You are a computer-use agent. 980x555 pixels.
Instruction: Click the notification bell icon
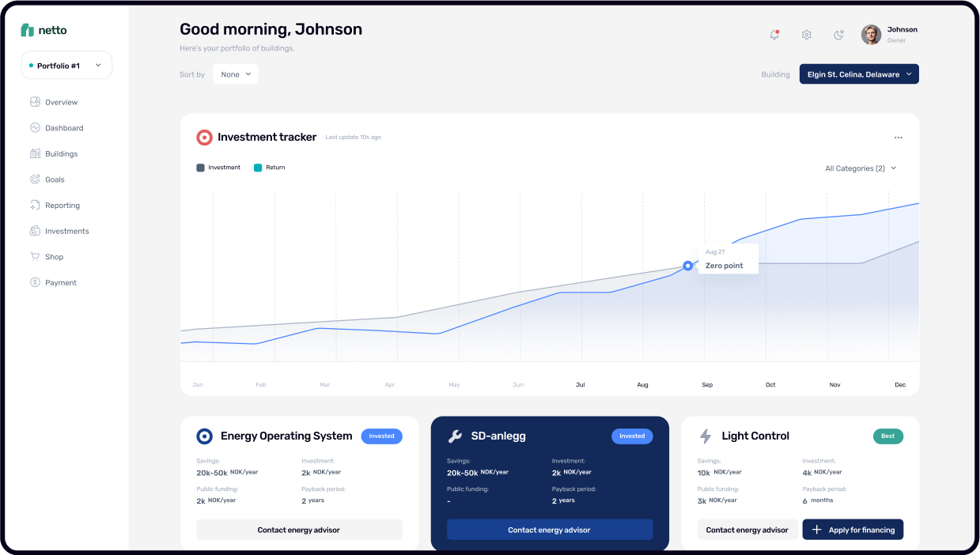(774, 35)
